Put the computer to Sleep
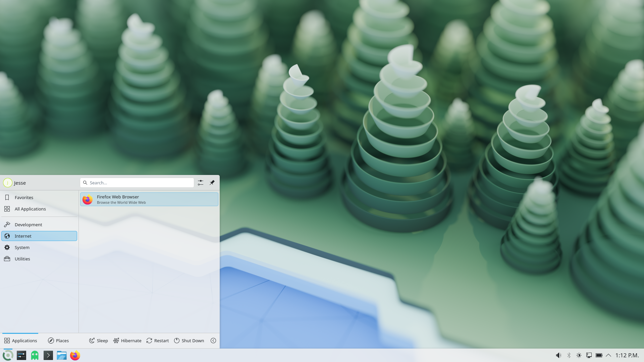Screen dimensions: 644x362 click(99, 341)
